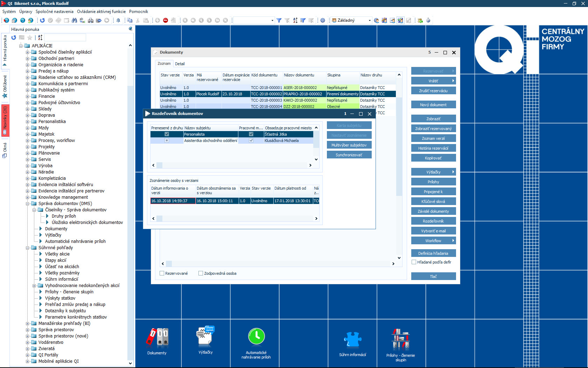The image size is (588, 368).
Task: Switch to the Detail tab
Action: coord(180,64)
